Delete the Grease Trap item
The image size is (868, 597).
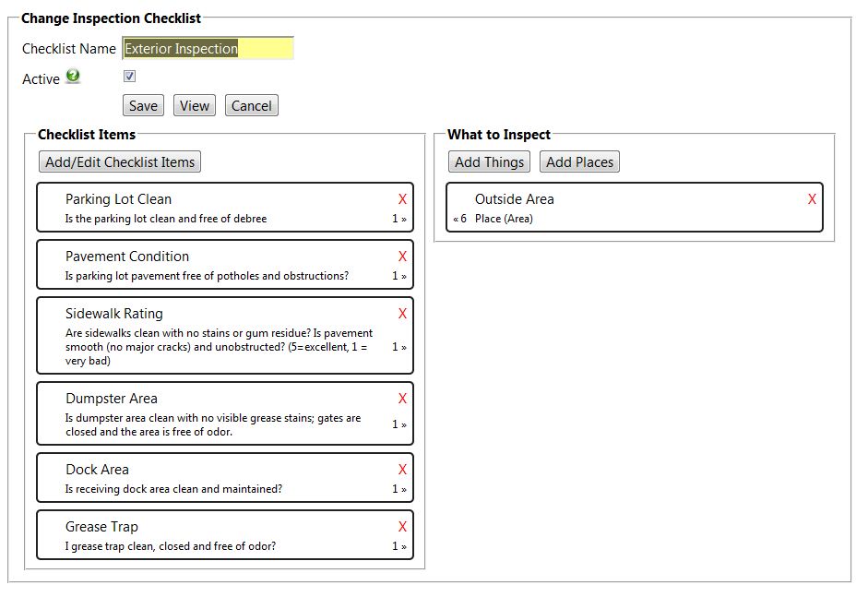point(402,527)
